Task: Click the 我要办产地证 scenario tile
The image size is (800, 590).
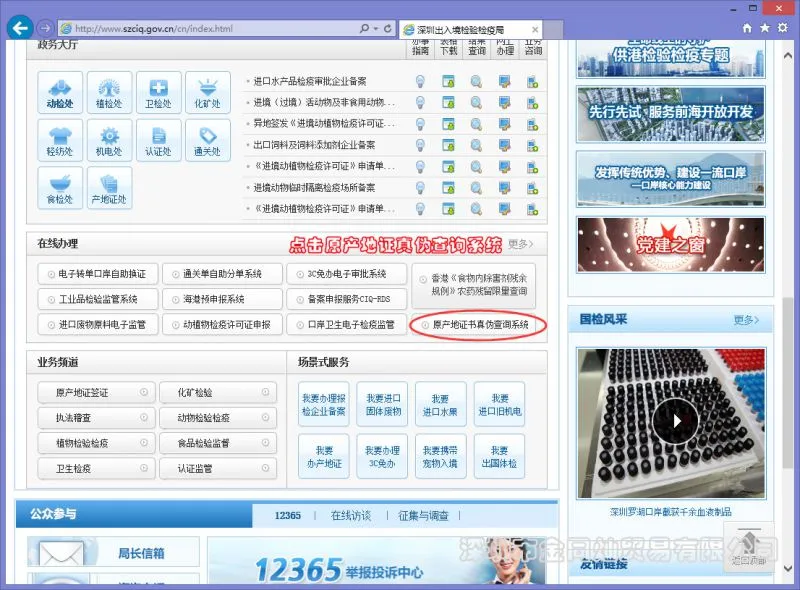Action: [x=323, y=456]
